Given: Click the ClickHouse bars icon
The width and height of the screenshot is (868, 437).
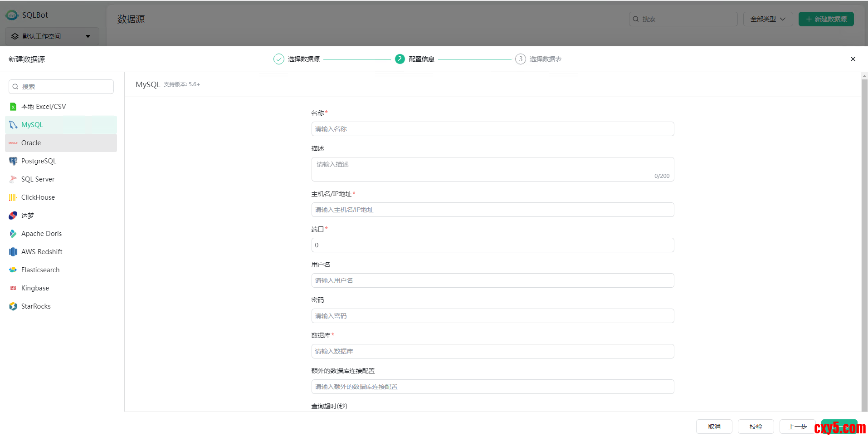Looking at the screenshot, I should click(13, 197).
